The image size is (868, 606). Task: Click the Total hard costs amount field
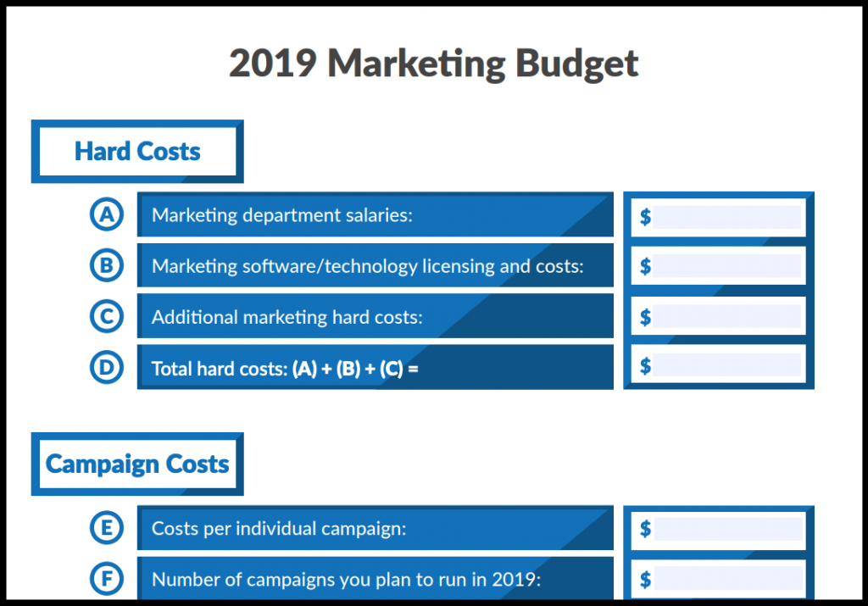(726, 365)
